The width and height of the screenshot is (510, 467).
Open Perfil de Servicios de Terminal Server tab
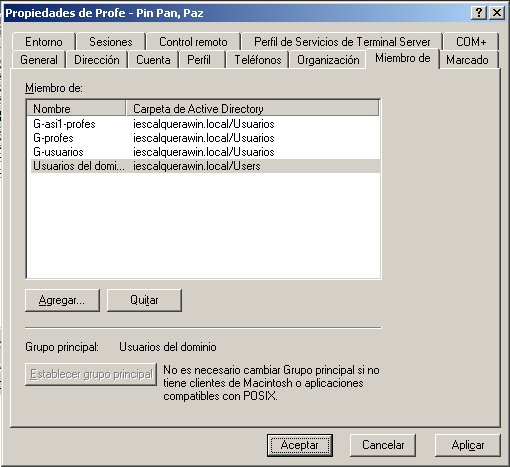click(x=342, y=42)
